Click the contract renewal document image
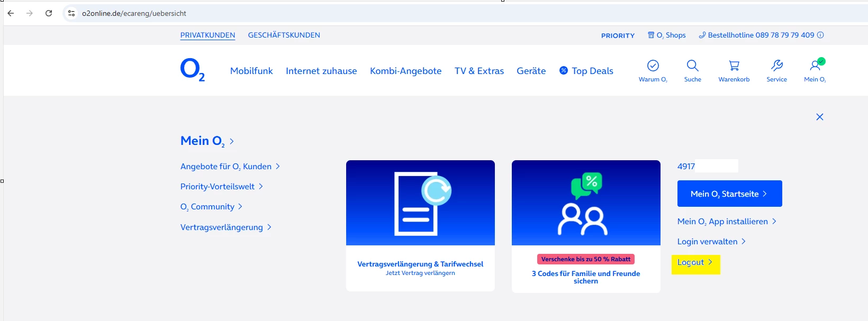This screenshot has width=868, height=321. coord(420,203)
